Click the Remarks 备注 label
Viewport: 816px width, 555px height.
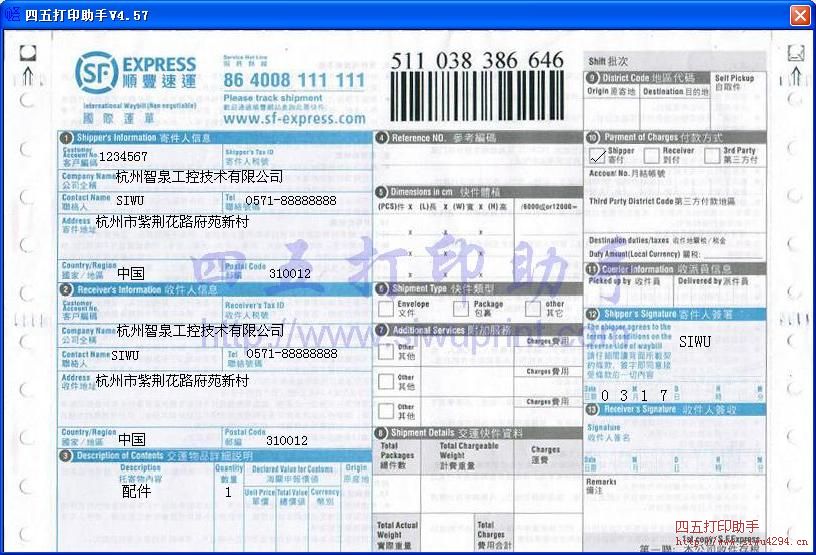601,486
